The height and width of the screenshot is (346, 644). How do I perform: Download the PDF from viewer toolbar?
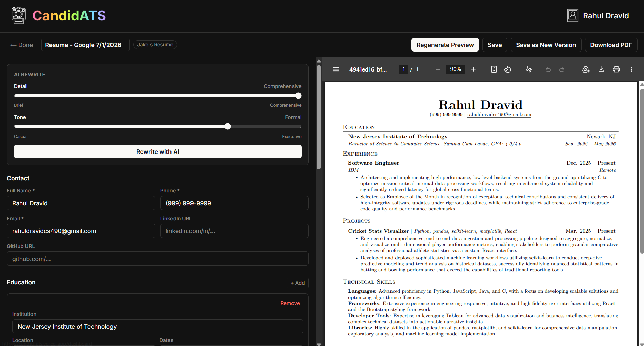pyautogui.click(x=601, y=69)
